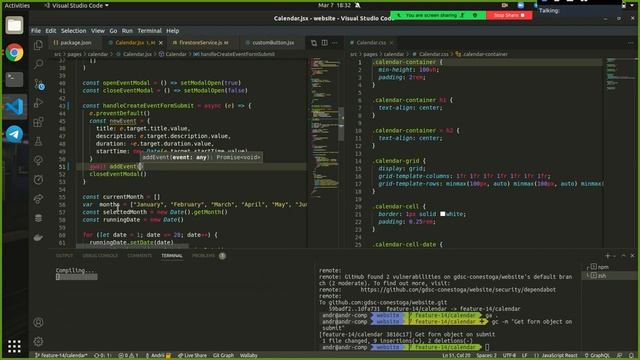This screenshot has width=640, height=360.
Task: Open the Help menu
Action: (173, 31)
